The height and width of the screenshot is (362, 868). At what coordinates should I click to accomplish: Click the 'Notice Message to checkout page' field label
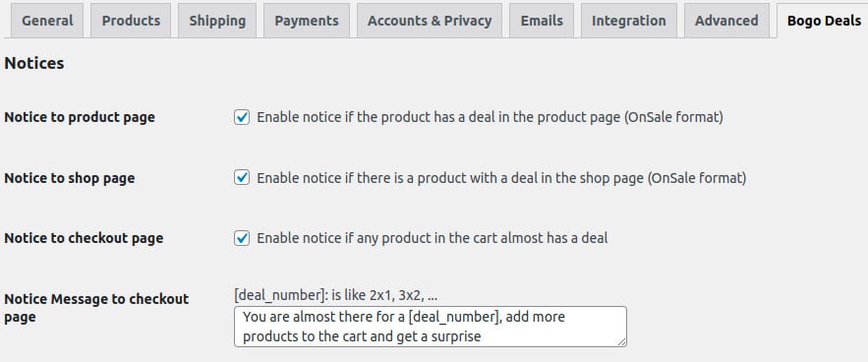(96, 308)
